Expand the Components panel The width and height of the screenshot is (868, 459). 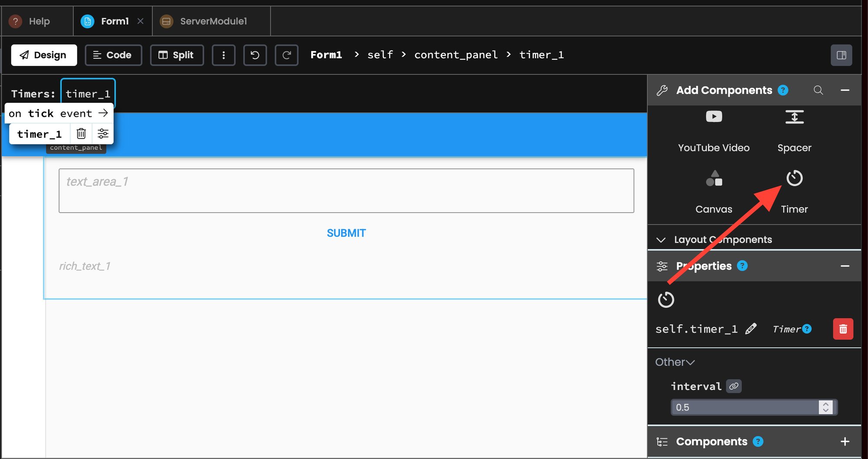click(x=845, y=442)
